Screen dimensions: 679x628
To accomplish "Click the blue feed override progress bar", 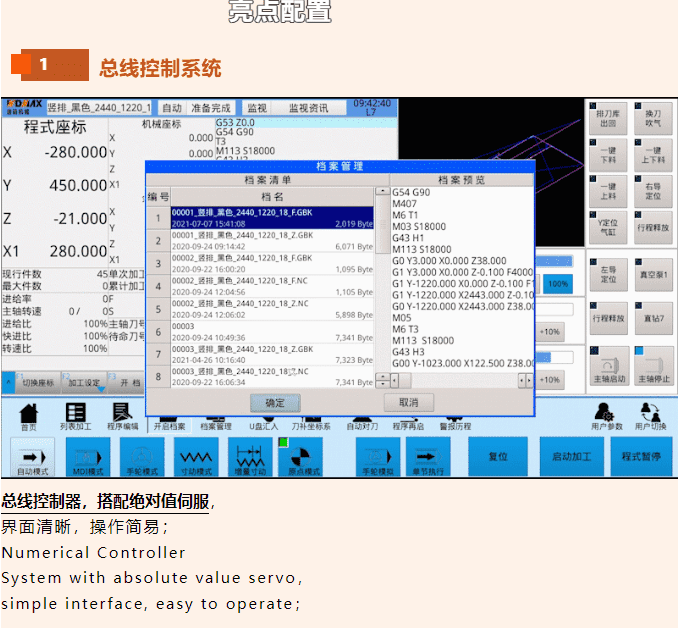I will 554,261.
